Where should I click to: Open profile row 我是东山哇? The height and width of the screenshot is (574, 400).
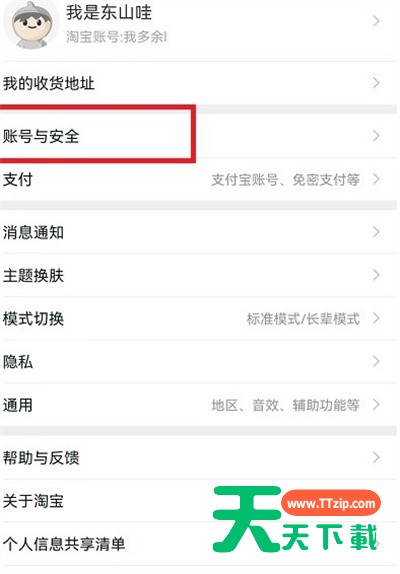[x=199, y=26]
